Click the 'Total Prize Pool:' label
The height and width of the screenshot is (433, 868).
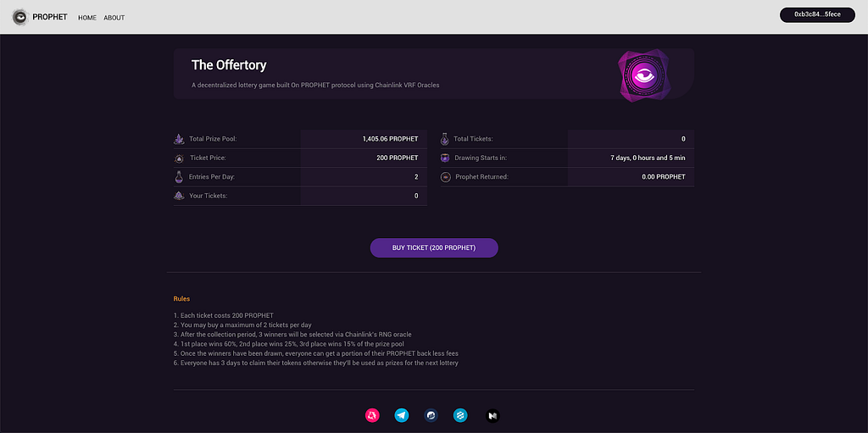click(x=213, y=139)
